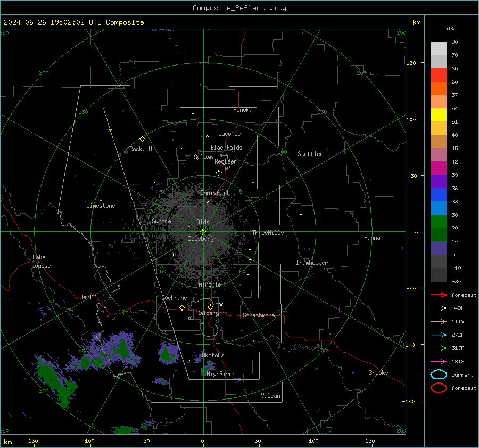The height and width of the screenshot is (448, 479).
Task: Click the Sundre town label
Action: (x=161, y=221)
